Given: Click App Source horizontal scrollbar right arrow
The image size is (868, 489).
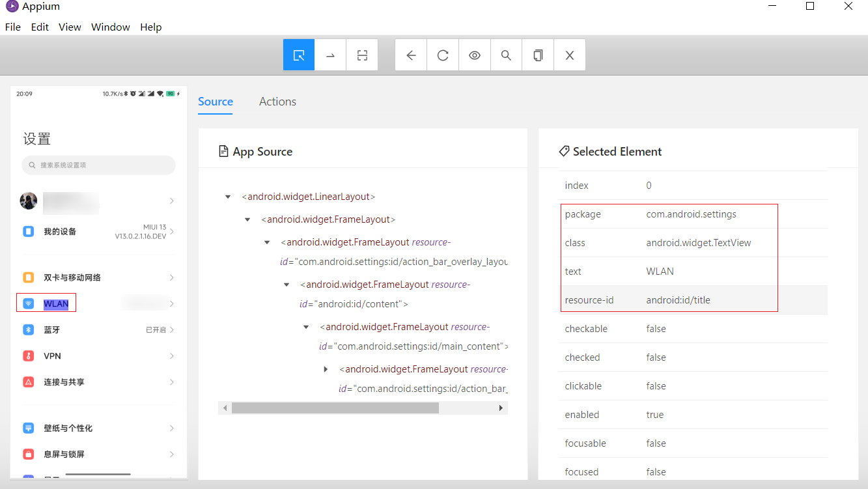Looking at the screenshot, I should 501,408.
